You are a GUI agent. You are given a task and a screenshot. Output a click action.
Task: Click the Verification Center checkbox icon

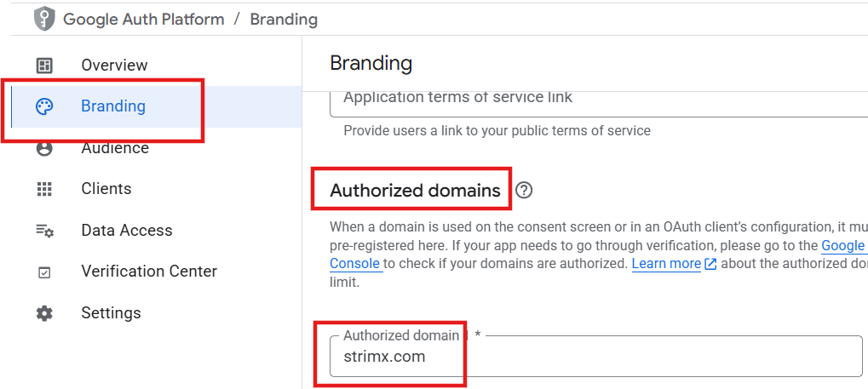click(x=44, y=272)
